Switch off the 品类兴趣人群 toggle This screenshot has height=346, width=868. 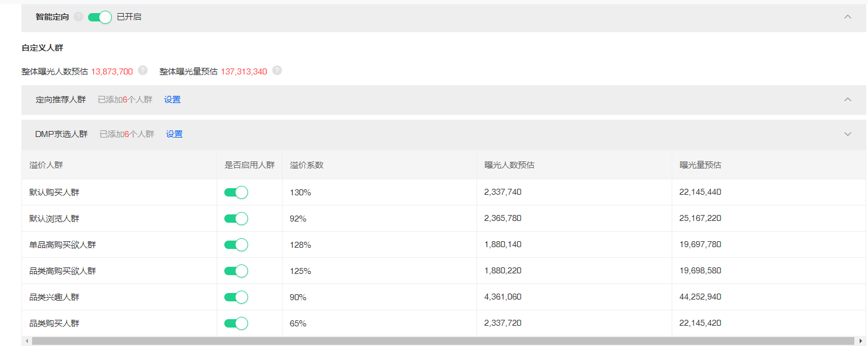[x=236, y=297]
